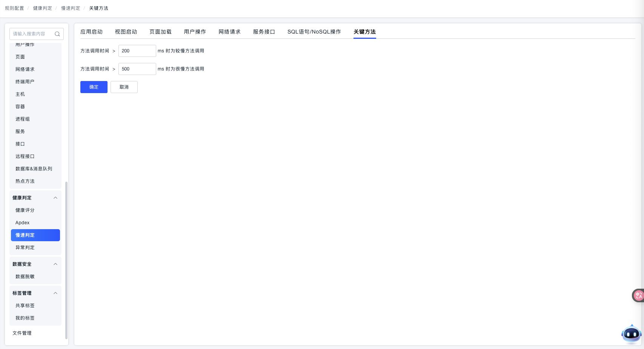The image size is (644, 349).
Task: Collapse the 数据安全 section
Action: (x=55, y=264)
